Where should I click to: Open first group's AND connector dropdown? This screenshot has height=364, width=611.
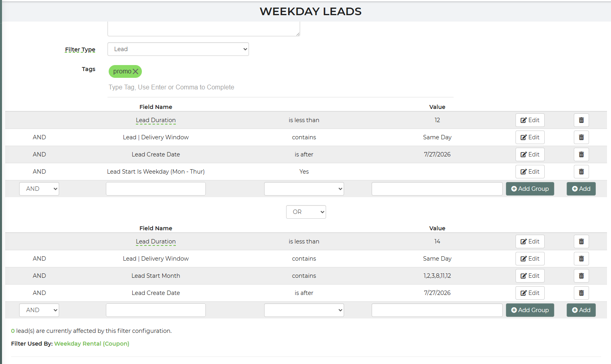point(39,189)
